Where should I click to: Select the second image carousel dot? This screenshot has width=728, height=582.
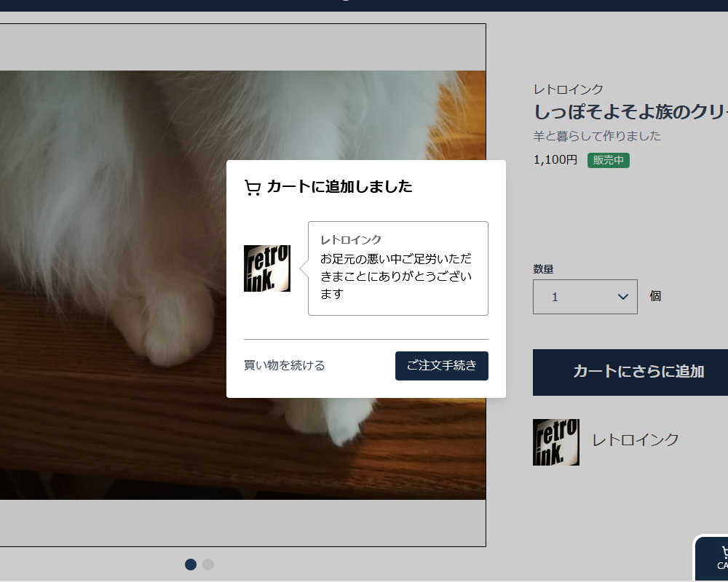[x=208, y=565]
